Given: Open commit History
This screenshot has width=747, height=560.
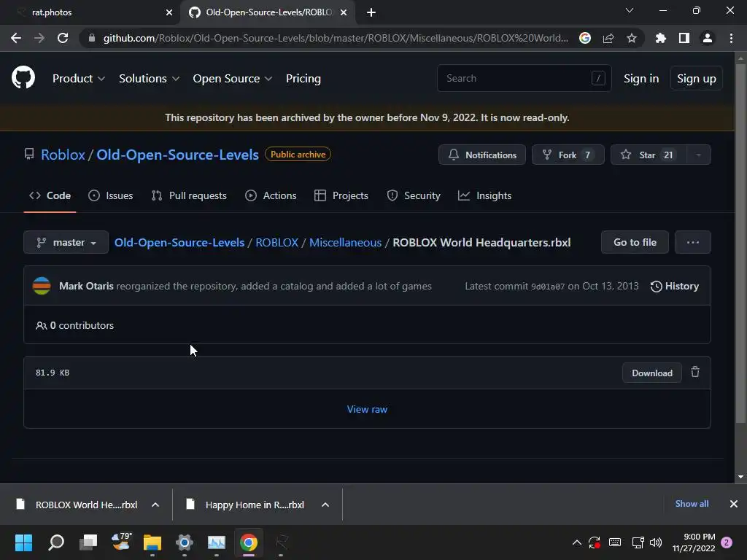Looking at the screenshot, I should coord(675,286).
